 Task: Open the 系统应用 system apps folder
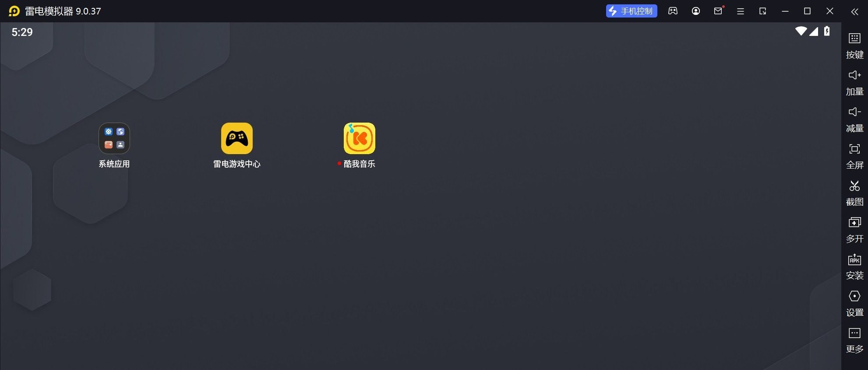114,139
